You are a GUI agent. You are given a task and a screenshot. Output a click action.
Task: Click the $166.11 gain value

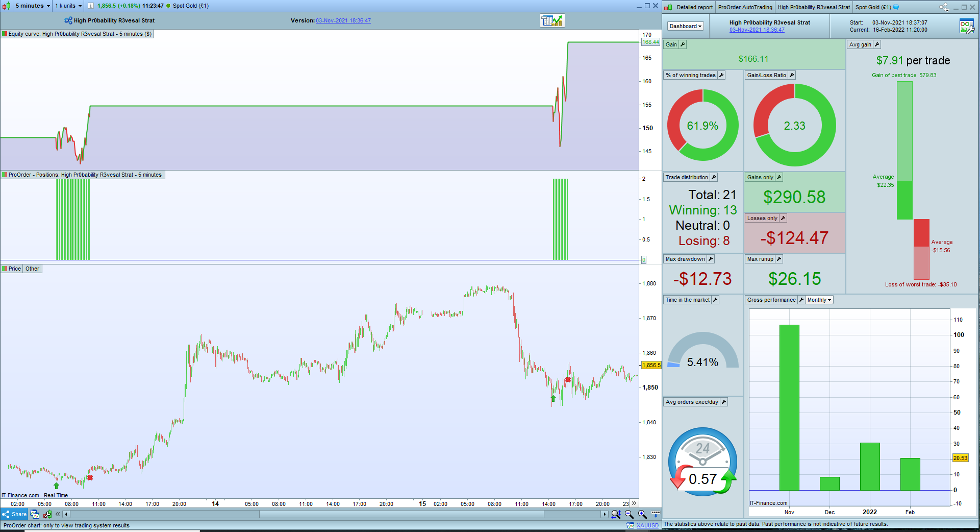(x=753, y=59)
